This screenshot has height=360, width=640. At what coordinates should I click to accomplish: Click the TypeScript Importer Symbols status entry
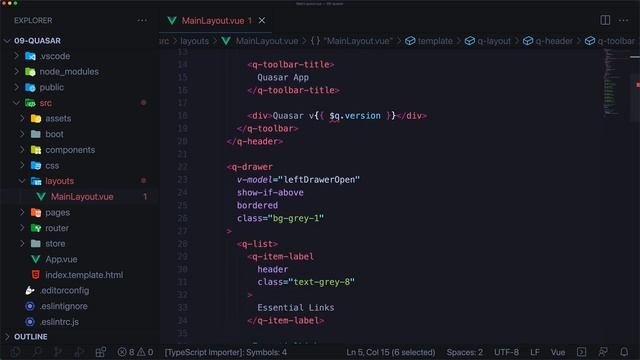coord(226,352)
